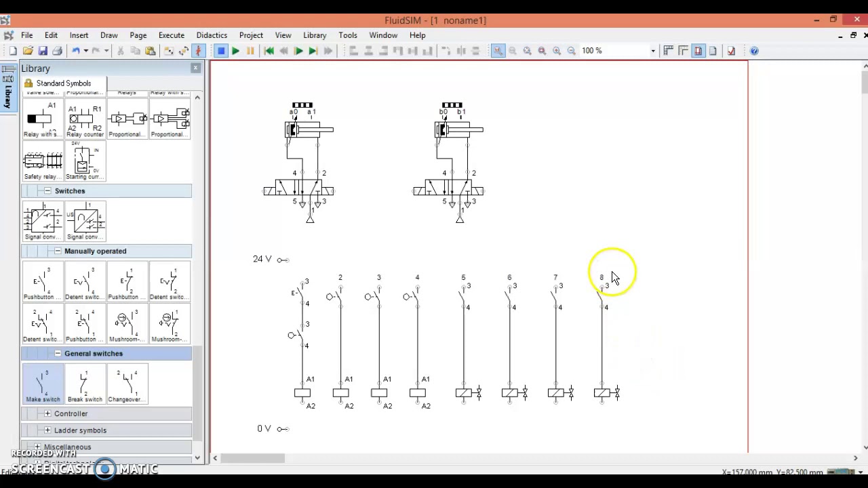Select the Make switch symbol
The image size is (868, 488).
click(x=43, y=384)
